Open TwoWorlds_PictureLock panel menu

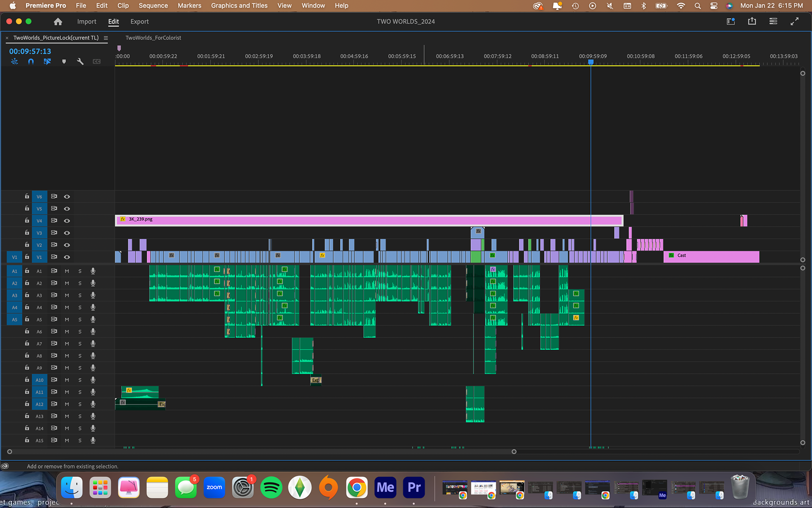(x=106, y=38)
